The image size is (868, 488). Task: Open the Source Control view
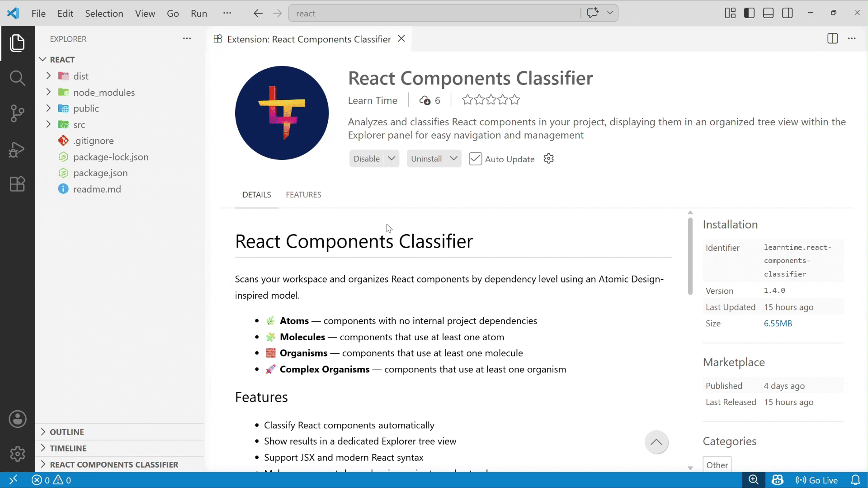click(x=17, y=113)
